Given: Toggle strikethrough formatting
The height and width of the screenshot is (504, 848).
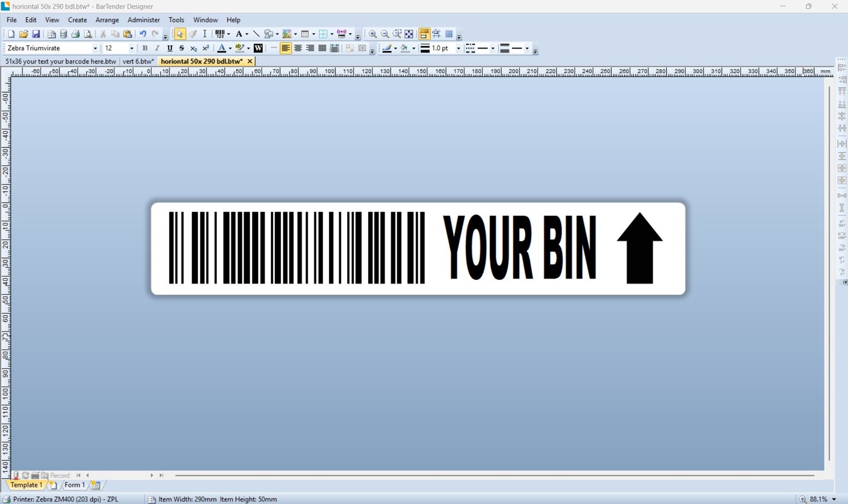Looking at the screenshot, I should coord(182,48).
